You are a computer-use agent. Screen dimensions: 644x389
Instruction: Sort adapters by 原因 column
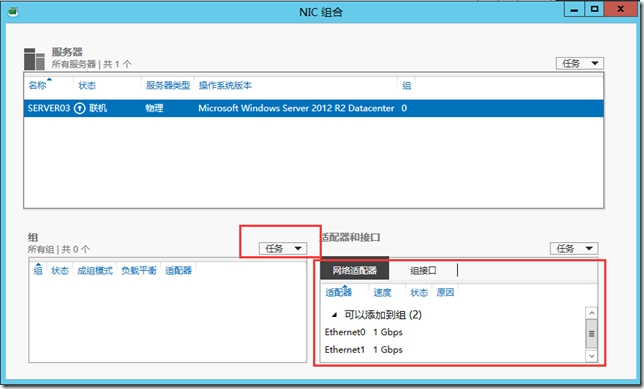[445, 292]
